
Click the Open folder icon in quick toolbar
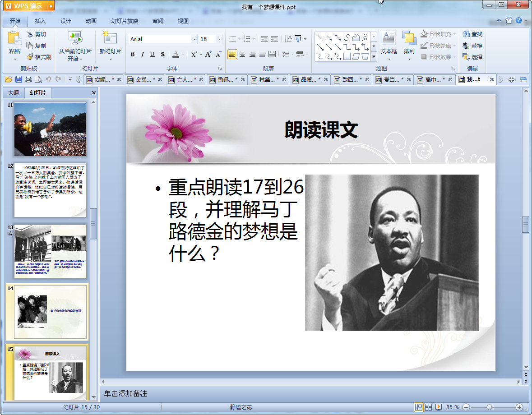coord(9,79)
